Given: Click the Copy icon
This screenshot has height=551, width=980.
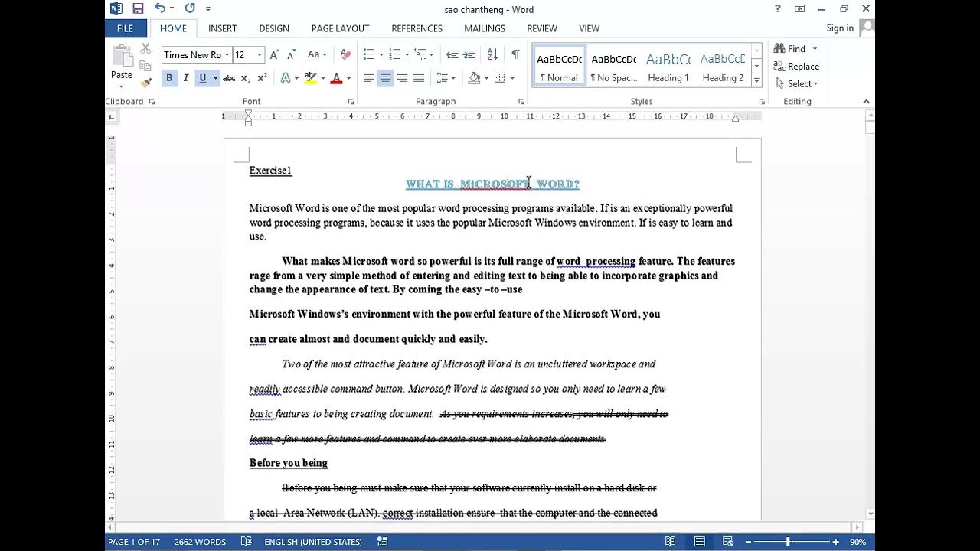Looking at the screenshot, I should [145, 66].
